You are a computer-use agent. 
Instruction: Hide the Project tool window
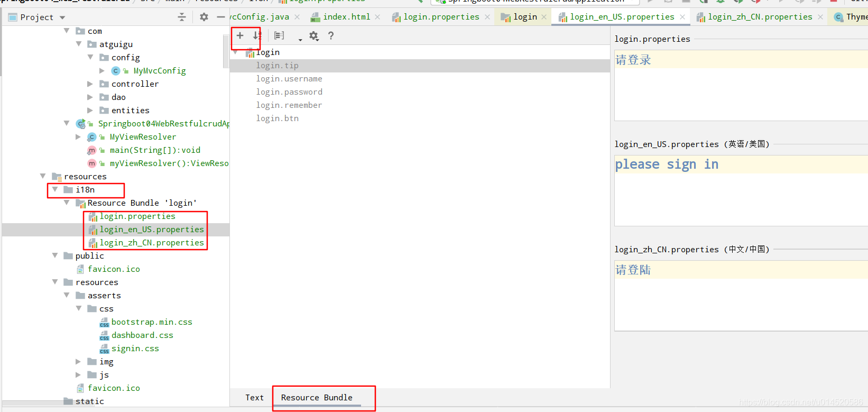[221, 17]
